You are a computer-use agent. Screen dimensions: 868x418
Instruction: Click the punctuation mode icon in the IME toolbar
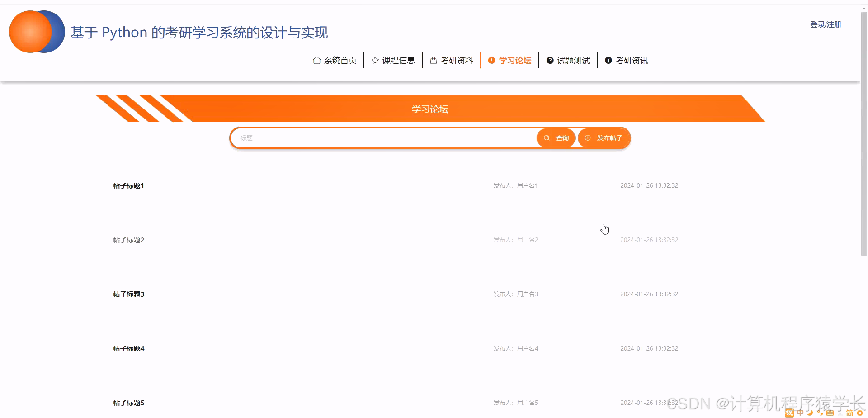click(x=820, y=413)
